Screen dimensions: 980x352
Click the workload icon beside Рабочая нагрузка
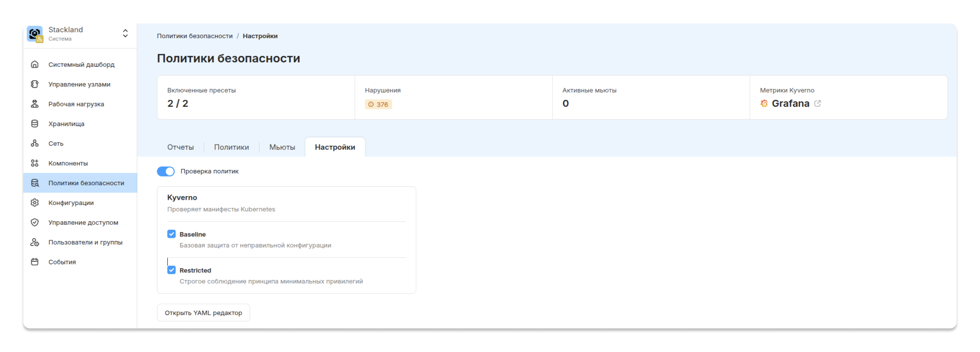click(35, 104)
